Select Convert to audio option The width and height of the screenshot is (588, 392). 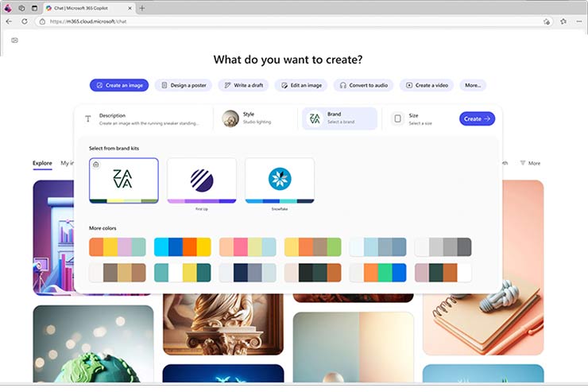pyautogui.click(x=363, y=85)
